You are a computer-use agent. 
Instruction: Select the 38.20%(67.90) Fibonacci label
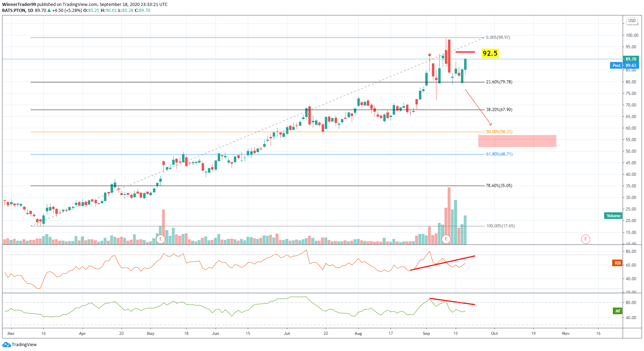pyautogui.click(x=499, y=110)
